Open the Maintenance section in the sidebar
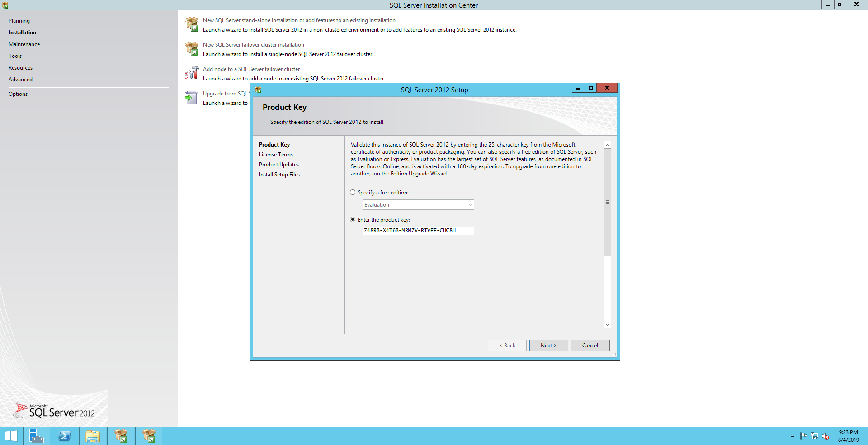 tap(24, 44)
